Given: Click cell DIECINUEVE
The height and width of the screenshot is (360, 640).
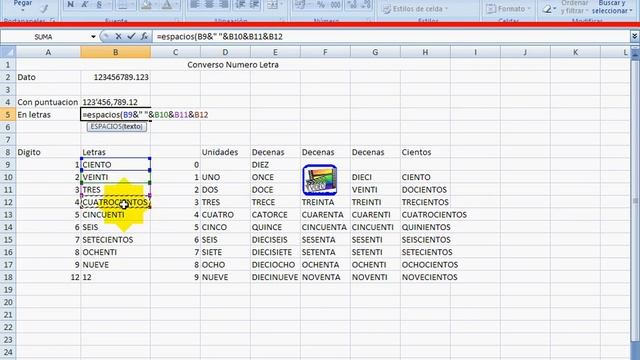Looking at the screenshot, I should point(275,277).
